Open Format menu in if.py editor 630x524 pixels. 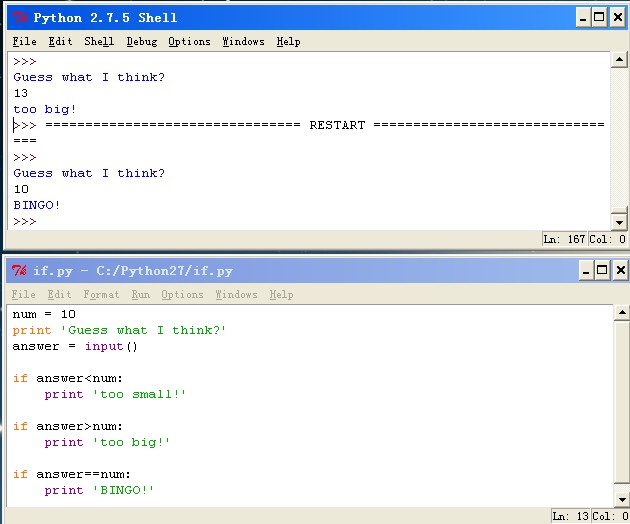point(101,295)
